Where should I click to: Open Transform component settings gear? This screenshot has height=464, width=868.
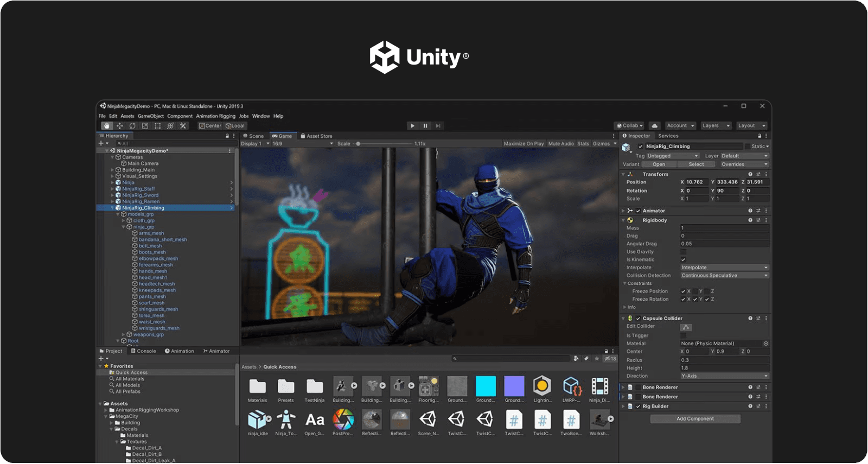tap(758, 175)
